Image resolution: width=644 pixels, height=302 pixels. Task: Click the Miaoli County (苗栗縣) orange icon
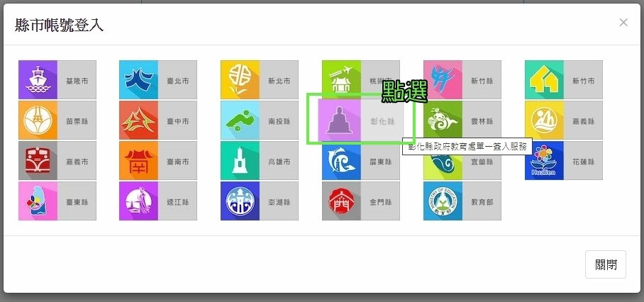tap(38, 121)
